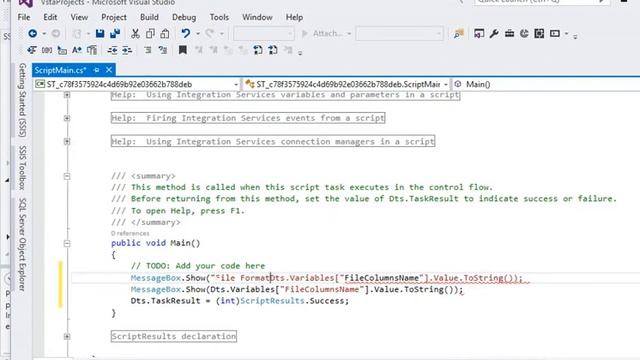This screenshot has width=640, height=360.
Task: Click the Undo arrow icon
Action: pyautogui.click(x=186, y=33)
